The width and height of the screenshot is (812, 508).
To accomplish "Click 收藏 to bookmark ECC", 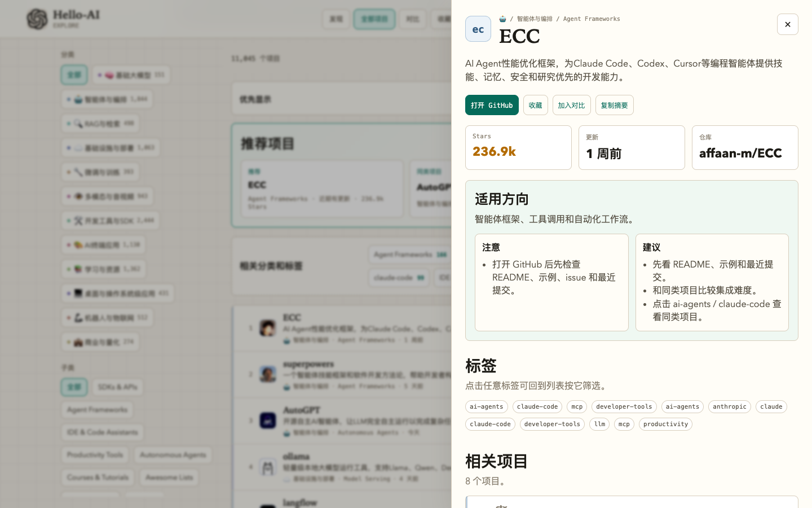I will pyautogui.click(x=536, y=105).
